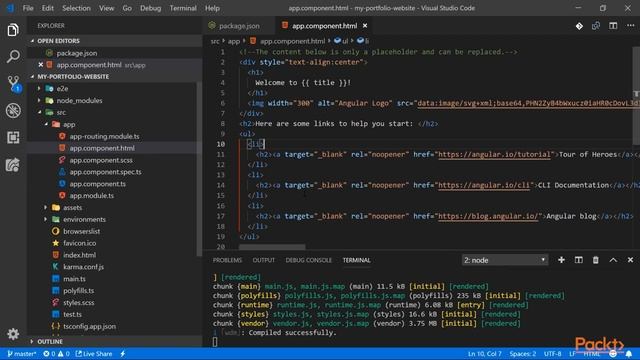Open the Manage gear settings
This screenshot has height=360, width=640.
tap(13, 334)
